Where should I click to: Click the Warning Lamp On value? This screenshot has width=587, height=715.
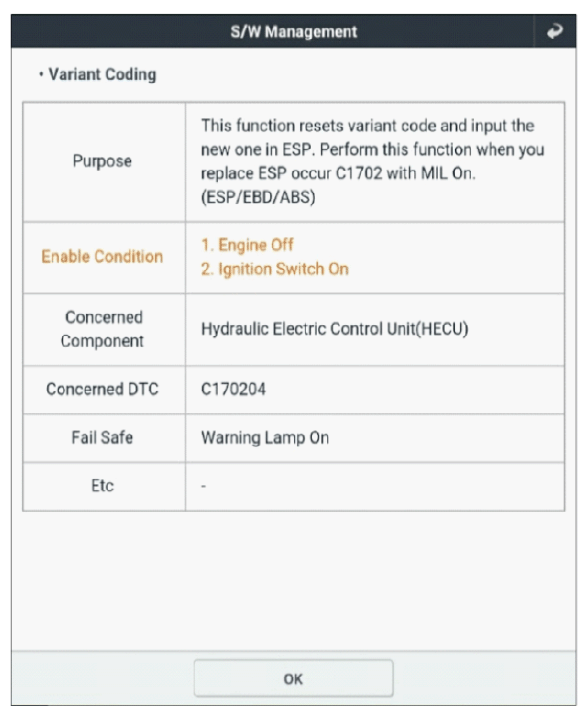tap(265, 438)
